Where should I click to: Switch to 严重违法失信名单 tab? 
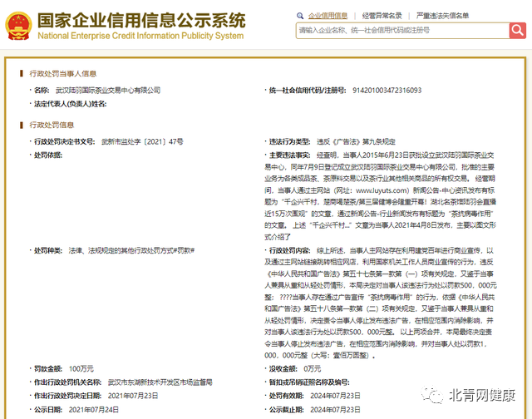[x=442, y=16]
